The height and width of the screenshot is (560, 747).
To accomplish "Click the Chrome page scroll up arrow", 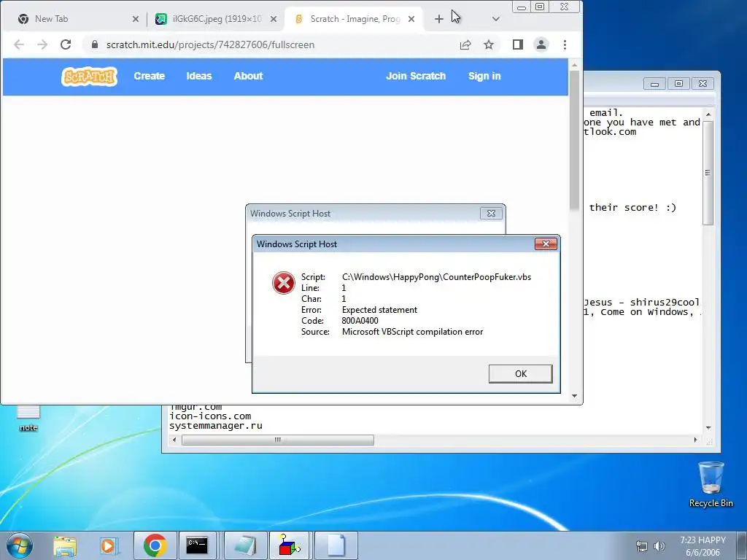I will click(574, 65).
